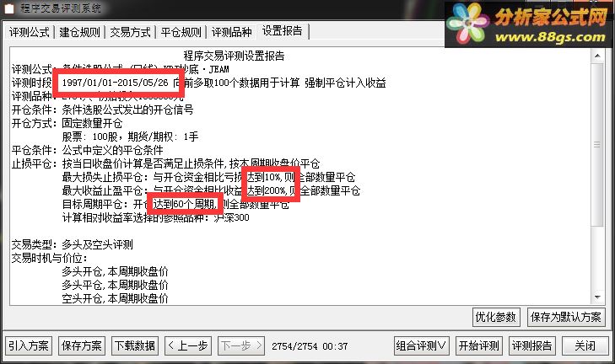Viewport: 615px width, 364px height.
Task: Click the report vertical scrollbar thumb
Action: (x=597, y=144)
